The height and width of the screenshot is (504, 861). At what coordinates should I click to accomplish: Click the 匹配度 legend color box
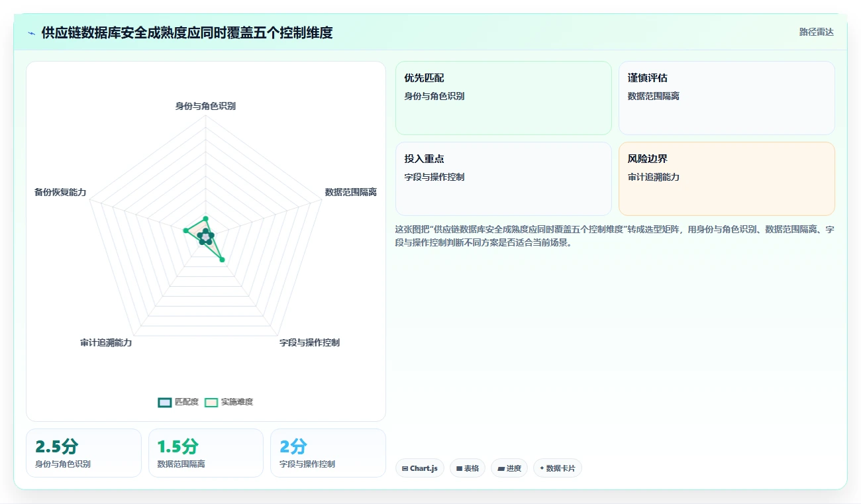[x=165, y=402]
